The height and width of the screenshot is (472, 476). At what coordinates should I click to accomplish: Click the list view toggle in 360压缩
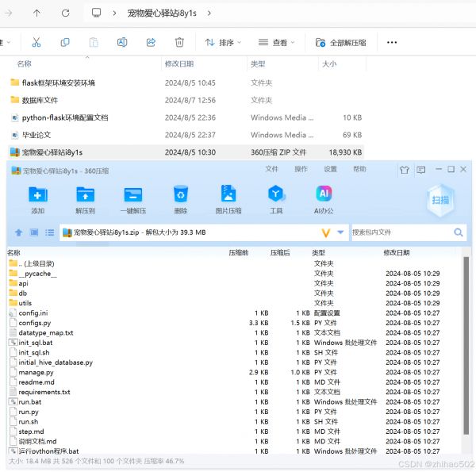point(49,232)
